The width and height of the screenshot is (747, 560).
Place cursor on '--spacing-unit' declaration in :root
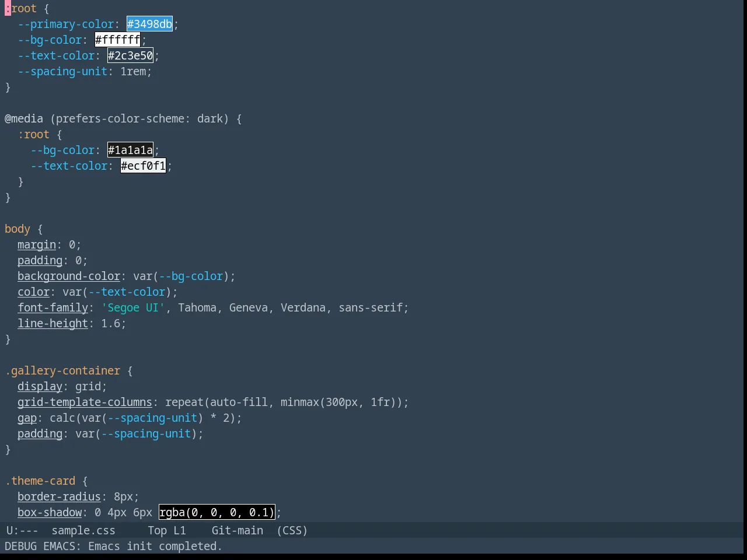tap(62, 71)
